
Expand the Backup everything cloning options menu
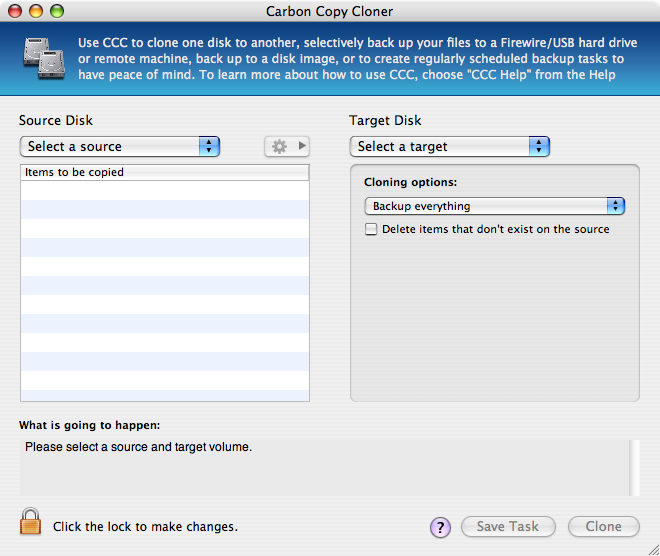pos(494,206)
